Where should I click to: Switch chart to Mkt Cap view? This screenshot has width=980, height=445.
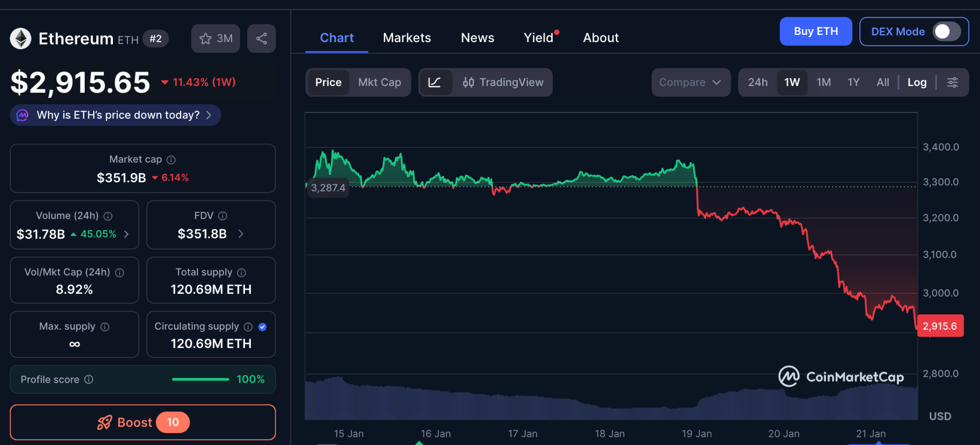379,82
